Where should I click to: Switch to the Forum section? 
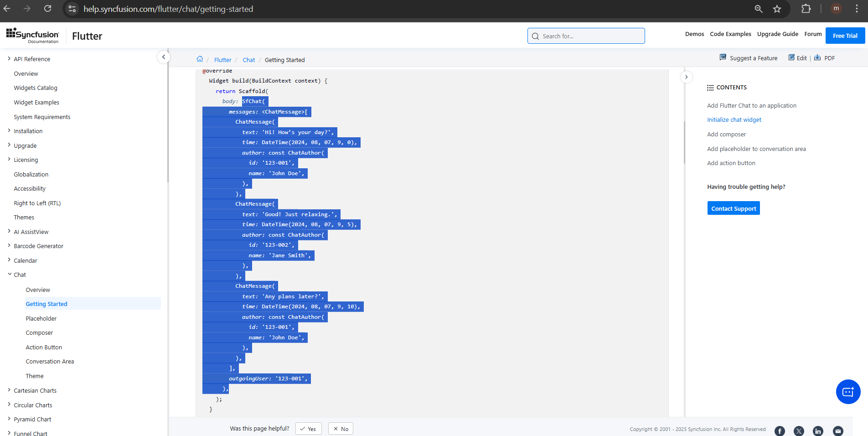click(813, 34)
